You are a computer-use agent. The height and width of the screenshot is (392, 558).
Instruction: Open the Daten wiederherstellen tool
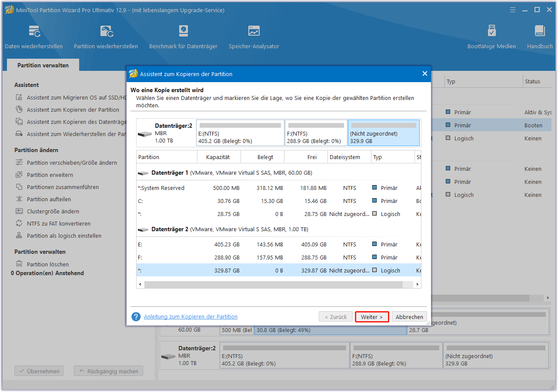click(33, 37)
